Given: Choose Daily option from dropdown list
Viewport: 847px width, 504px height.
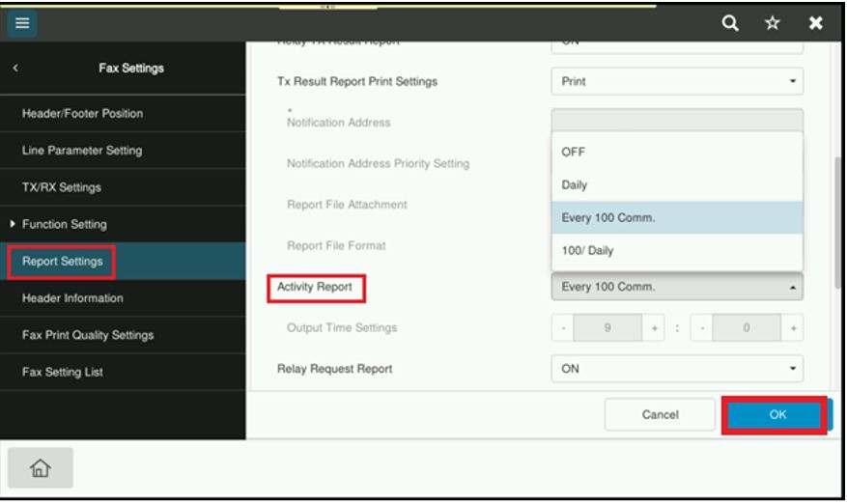Looking at the screenshot, I should coord(676,184).
